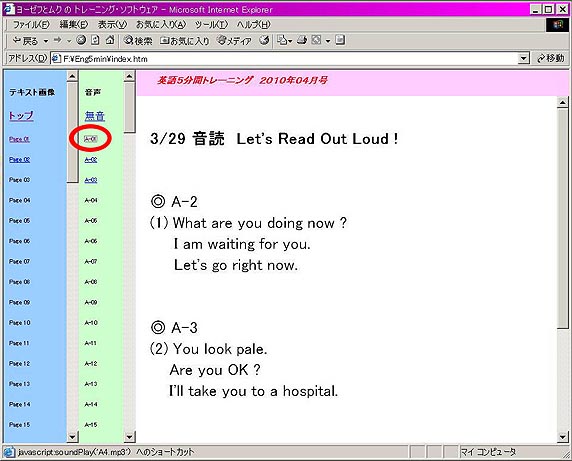The image size is (572, 461).
Task: Click the Windows throbber logo
Action: [x=558, y=25]
